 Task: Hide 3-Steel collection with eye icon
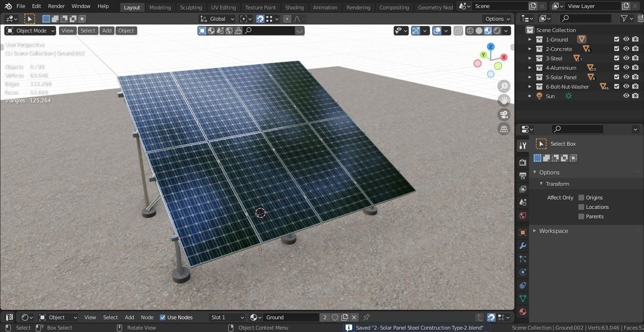(x=626, y=58)
